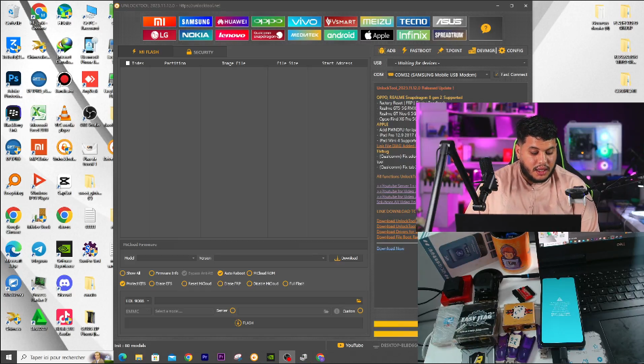This screenshot has height=364, width=644.
Task: Select the Vsmart brand logo
Action: tap(341, 22)
